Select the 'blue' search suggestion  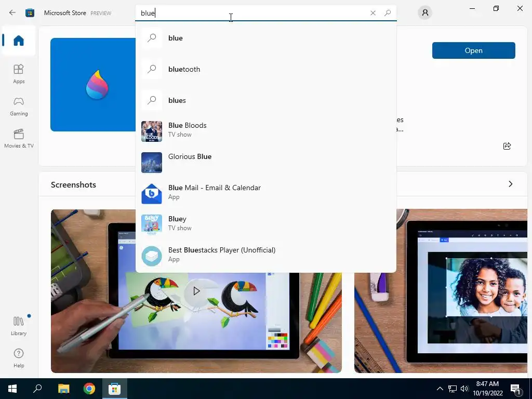coord(265,38)
